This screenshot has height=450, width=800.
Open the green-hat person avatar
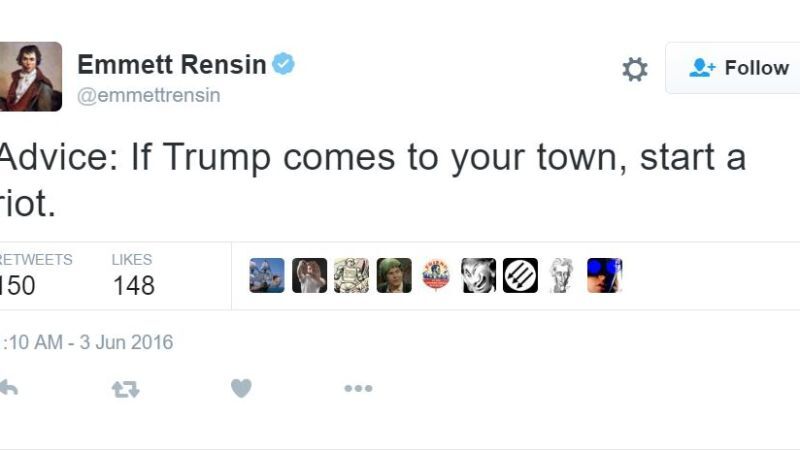394,275
